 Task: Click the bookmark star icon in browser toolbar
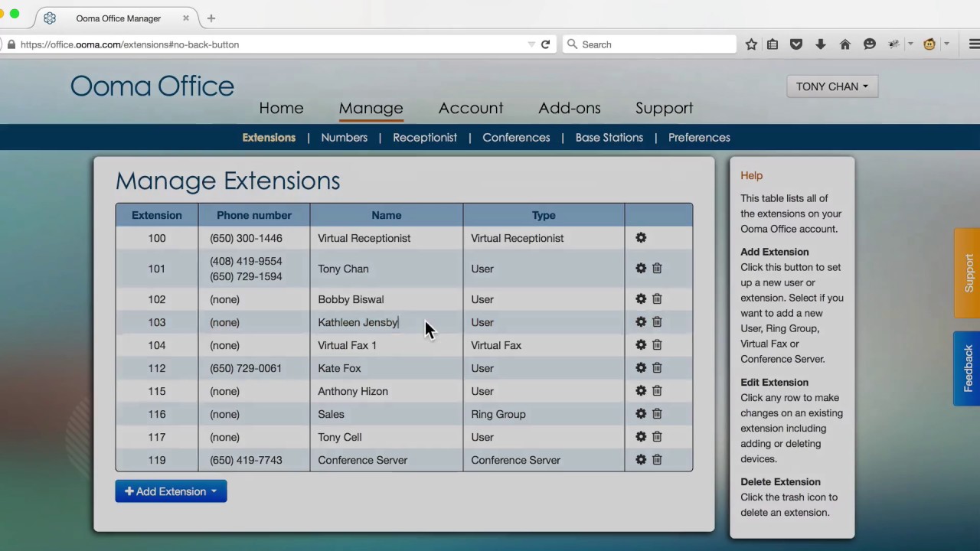[x=751, y=44]
